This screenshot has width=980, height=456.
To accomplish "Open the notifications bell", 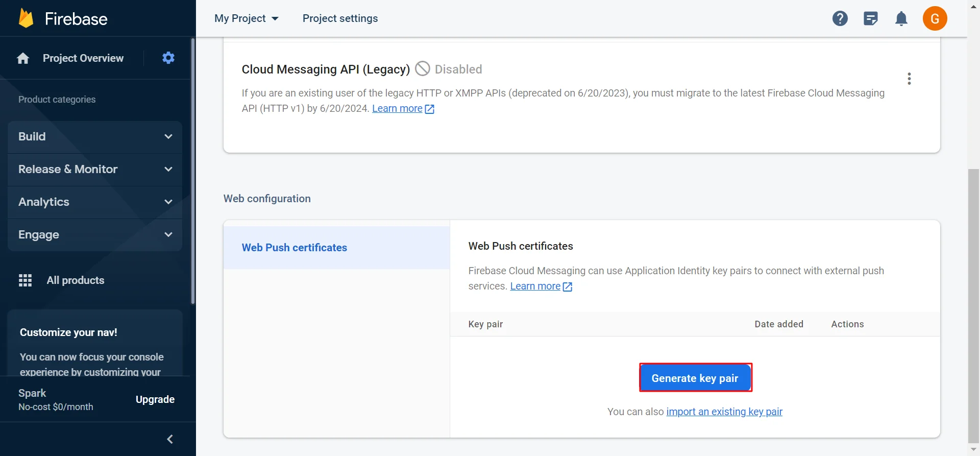I will click(x=901, y=18).
